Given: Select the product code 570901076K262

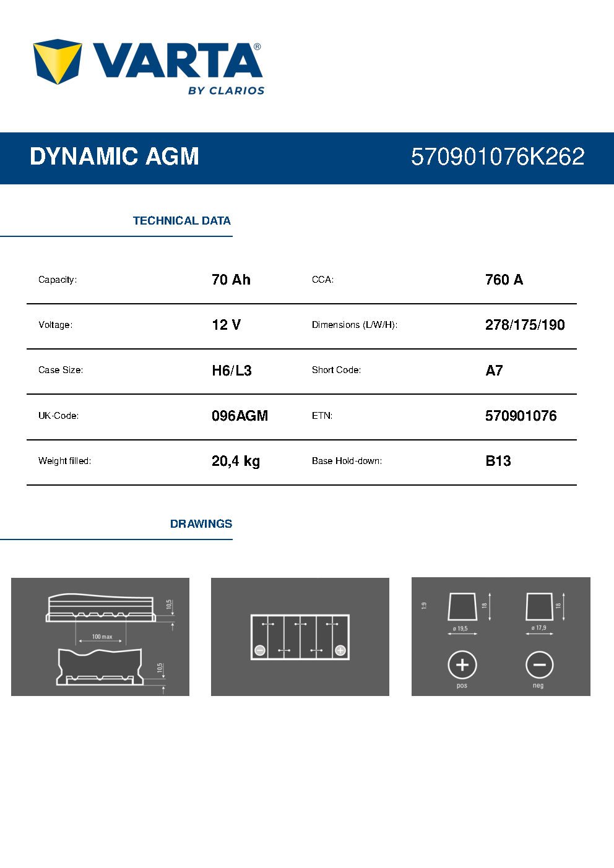Looking at the screenshot, I should (498, 157).
